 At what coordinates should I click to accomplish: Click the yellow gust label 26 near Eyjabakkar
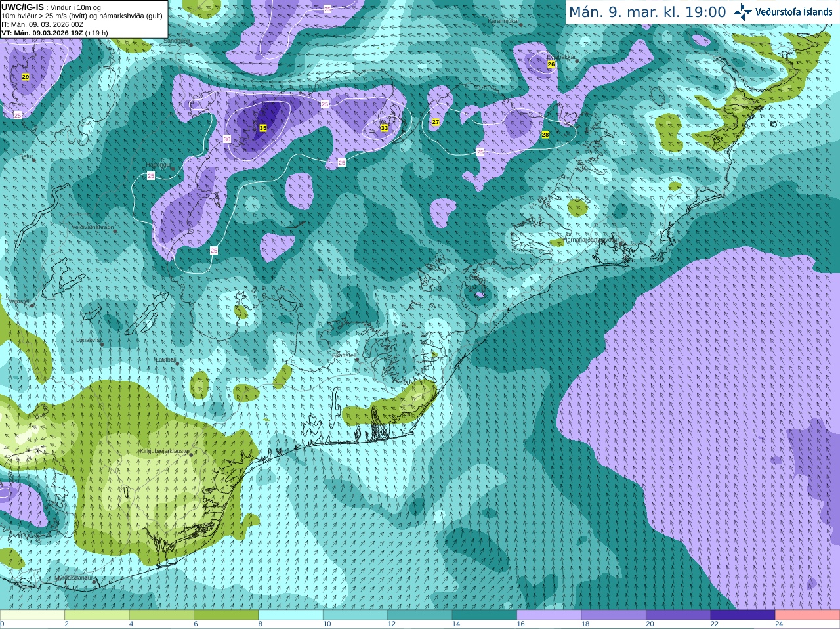click(551, 64)
